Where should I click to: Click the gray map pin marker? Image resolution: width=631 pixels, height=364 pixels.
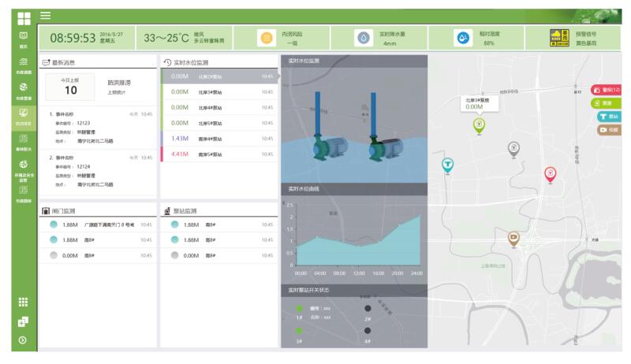pyautogui.click(x=513, y=147)
